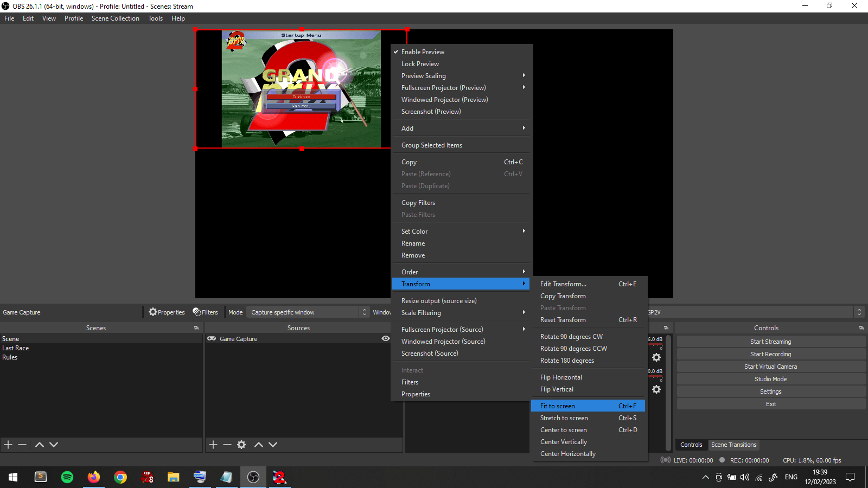Click the Studio Mode button

pos(770,379)
